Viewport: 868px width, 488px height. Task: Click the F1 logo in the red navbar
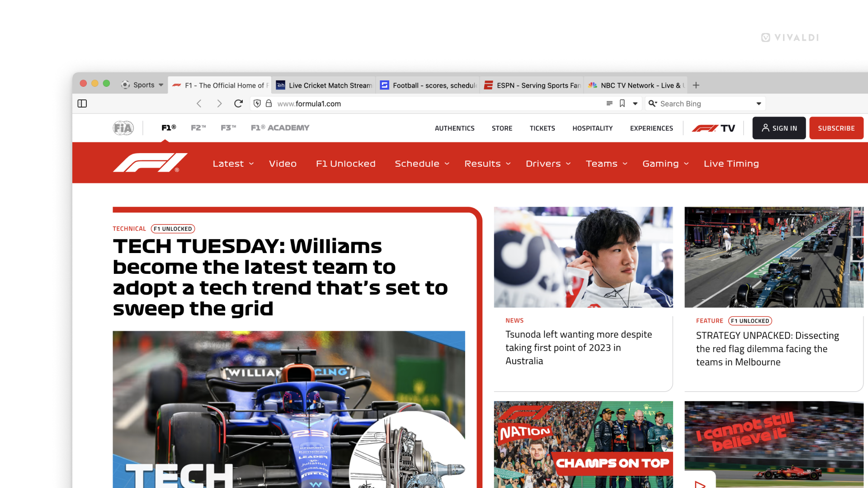pyautogui.click(x=150, y=163)
